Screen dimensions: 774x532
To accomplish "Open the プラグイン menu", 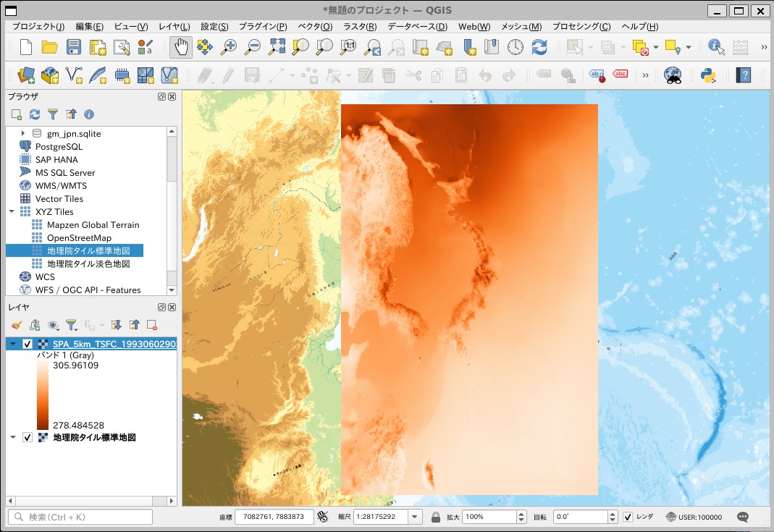I will (x=263, y=27).
